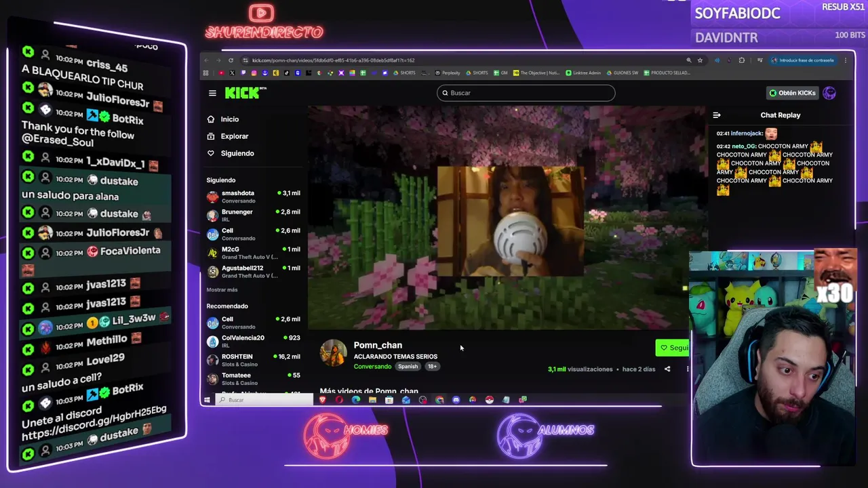The width and height of the screenshot is (868, 488).
Task: Open the browser three-dot menu
Action: [x=845, y=60]
